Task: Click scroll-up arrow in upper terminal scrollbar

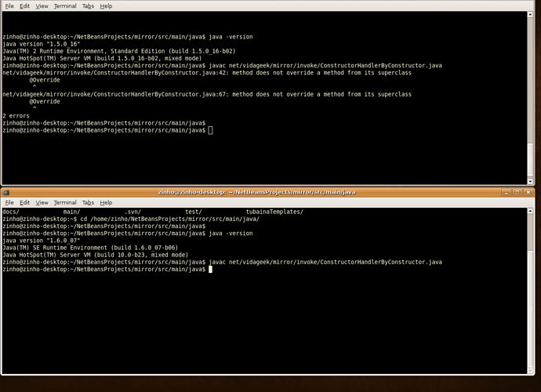Action: coord(530,14)
